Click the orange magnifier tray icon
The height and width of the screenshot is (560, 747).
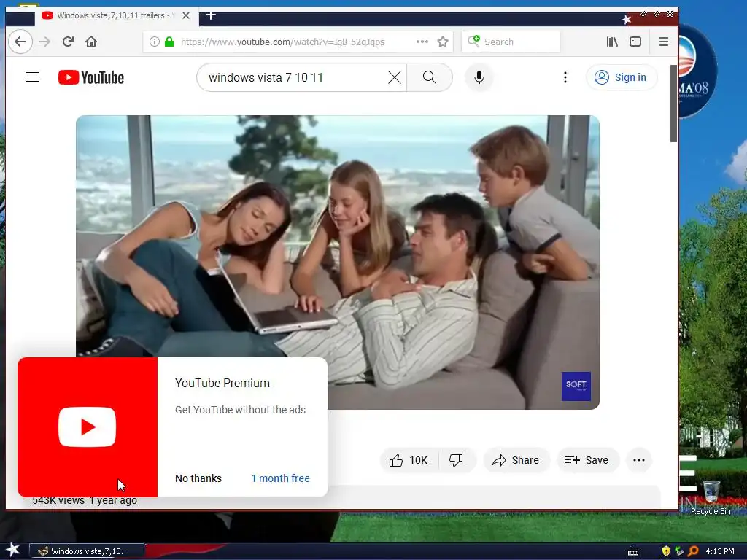point(693,551)
